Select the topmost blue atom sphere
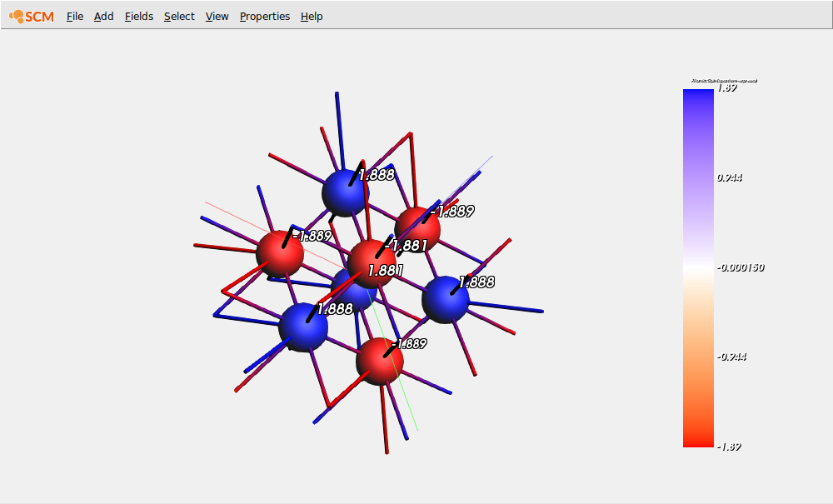Image resolution: width=833 pixels, height=504 pixels. coord(346,192)
